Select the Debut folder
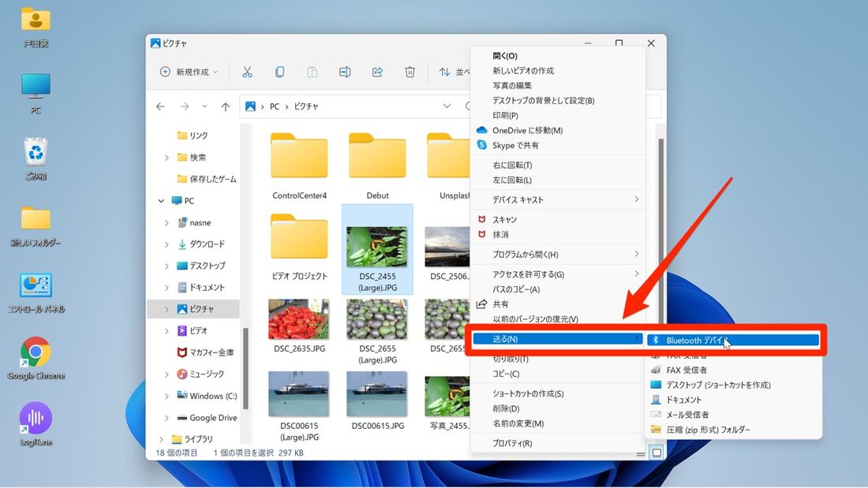This screenshot has width=868, height=488. tap(377, 166)
